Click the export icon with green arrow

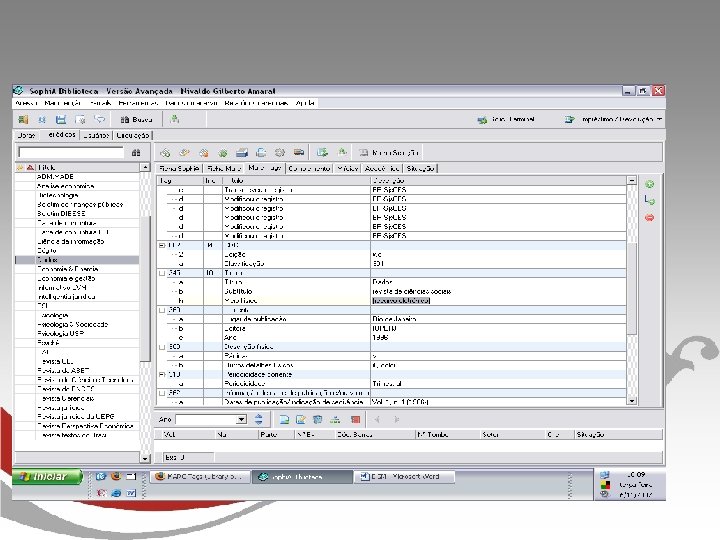point(322,152)
